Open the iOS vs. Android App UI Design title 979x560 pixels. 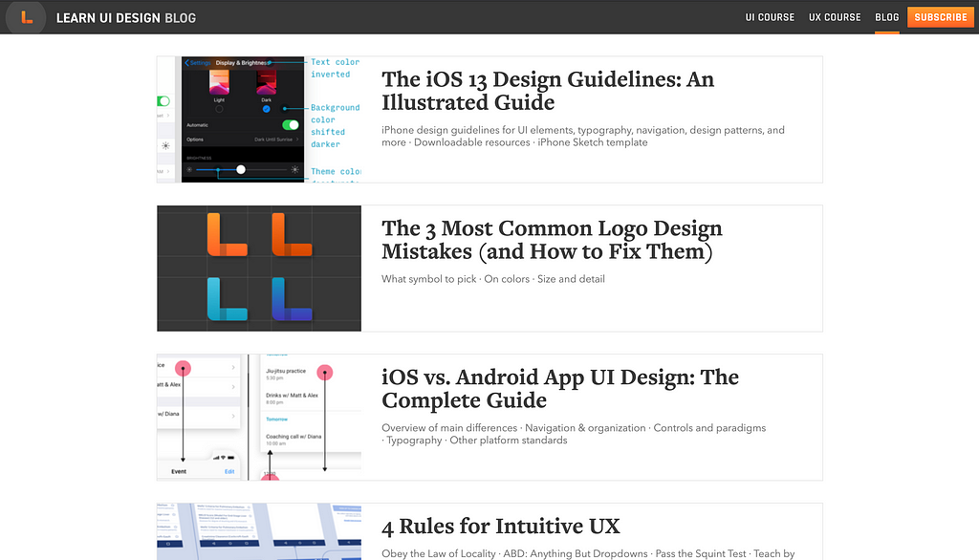560,388
